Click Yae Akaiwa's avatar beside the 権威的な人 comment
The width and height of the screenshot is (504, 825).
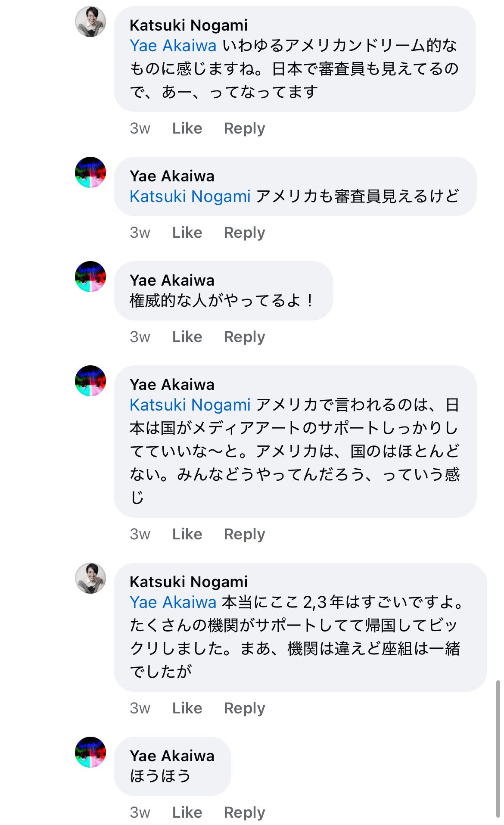[x=90, y=277]
